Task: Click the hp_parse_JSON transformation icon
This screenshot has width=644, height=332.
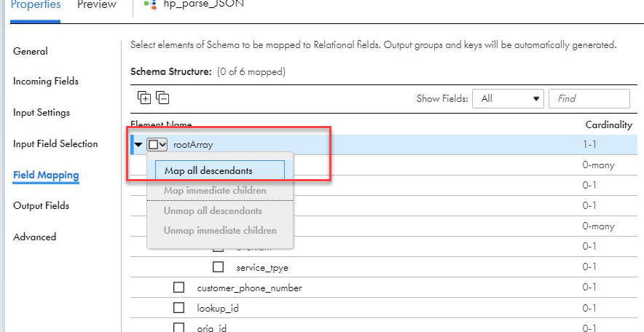Action: tap(152, 5)
